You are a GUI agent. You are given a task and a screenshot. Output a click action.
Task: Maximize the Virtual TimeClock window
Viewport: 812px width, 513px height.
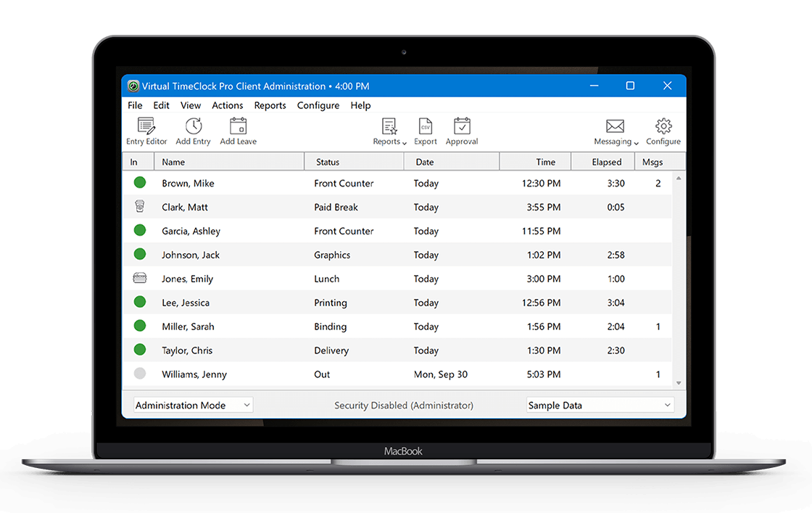coord(630,86)
